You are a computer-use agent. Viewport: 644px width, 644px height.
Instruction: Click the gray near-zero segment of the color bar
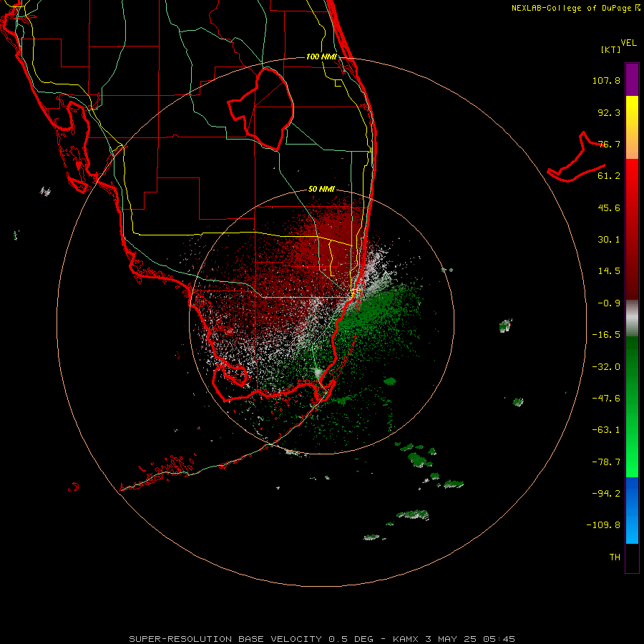pyautogui.click(x=632, y=318)
